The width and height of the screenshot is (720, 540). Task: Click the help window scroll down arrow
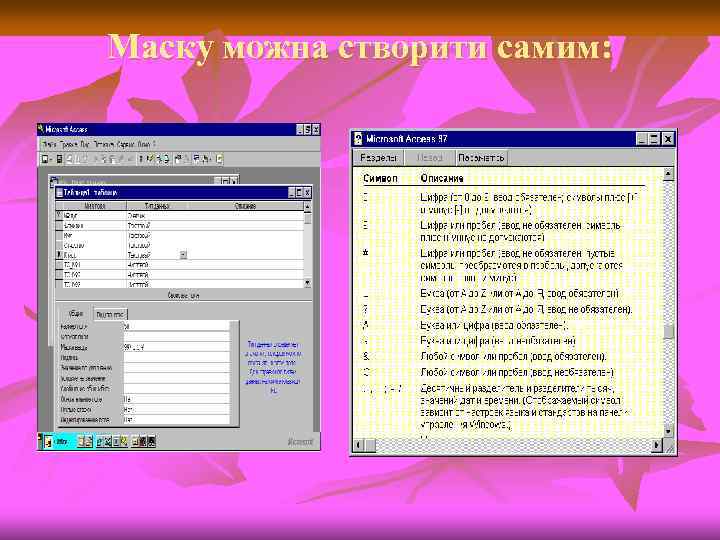tap(669, 431)
